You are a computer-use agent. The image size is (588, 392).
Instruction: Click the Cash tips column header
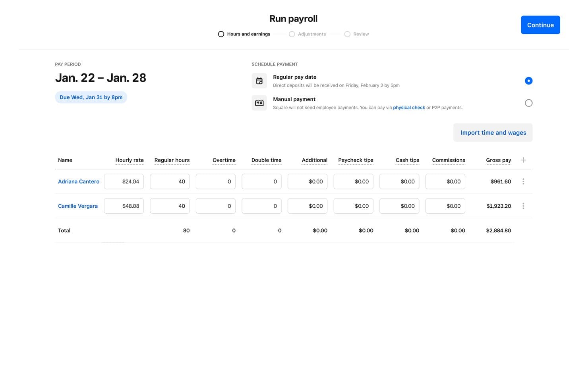(407, 160)
